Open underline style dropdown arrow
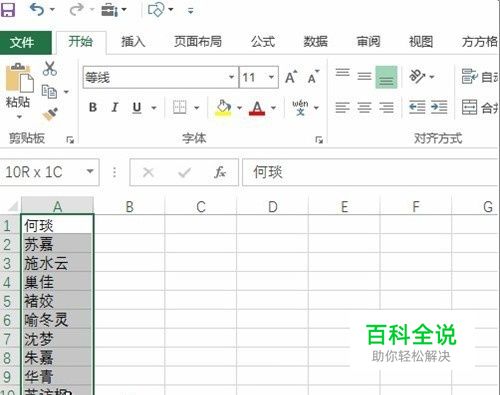The height and width of the screenshot is (395, 500). tap(154, 108)
